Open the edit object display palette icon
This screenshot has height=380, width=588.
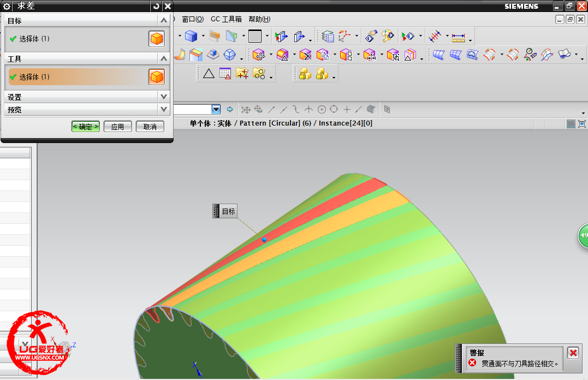click(x=388, y=37)
